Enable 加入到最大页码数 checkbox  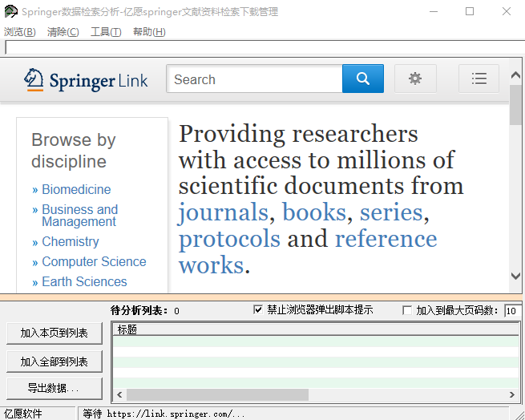[x=407, y=310]
